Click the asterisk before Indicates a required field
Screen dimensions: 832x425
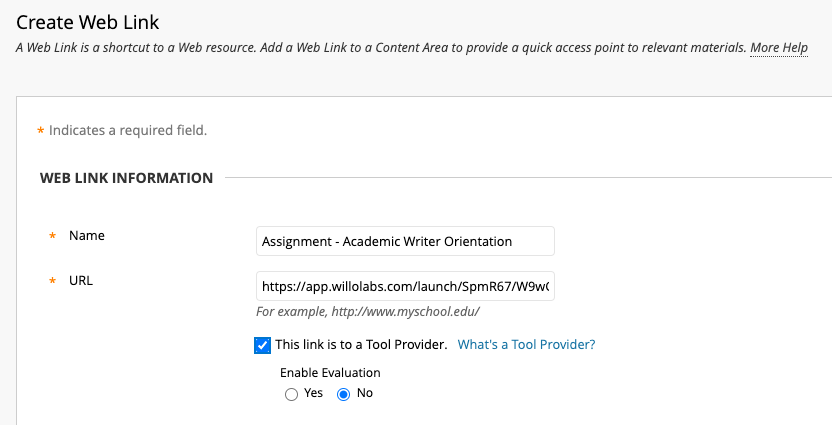pos(40,131)
